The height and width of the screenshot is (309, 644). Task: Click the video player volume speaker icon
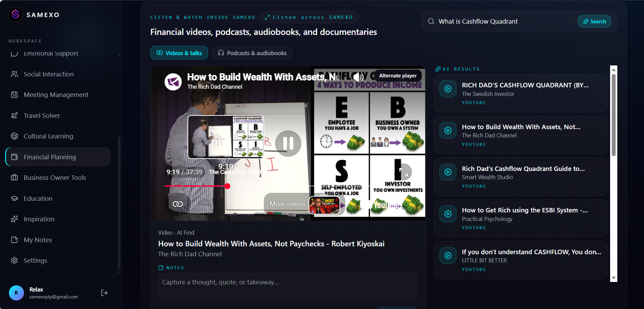point(358,77)
